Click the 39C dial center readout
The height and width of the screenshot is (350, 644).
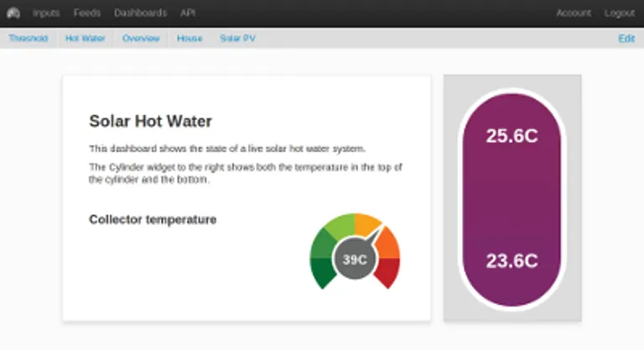click(356, 259)
